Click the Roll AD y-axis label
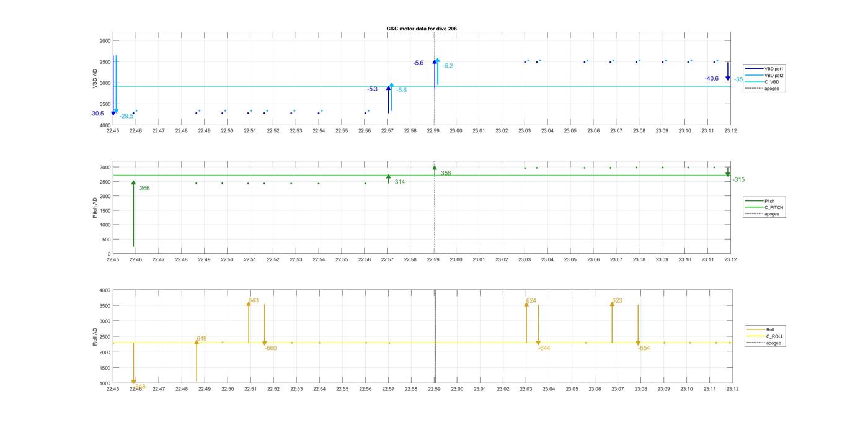The height and width of the screenshot is (430, 868). coord(95,336)
